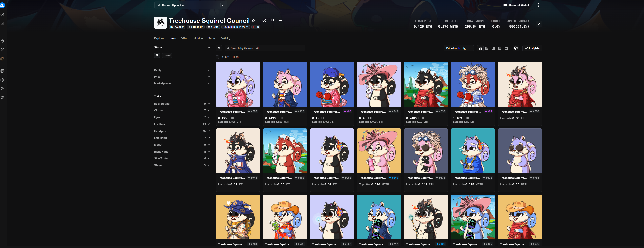This screenshot has height=248, width=644.
Task: Open the list icon in the left sidebar
Action: coord(2,32)
